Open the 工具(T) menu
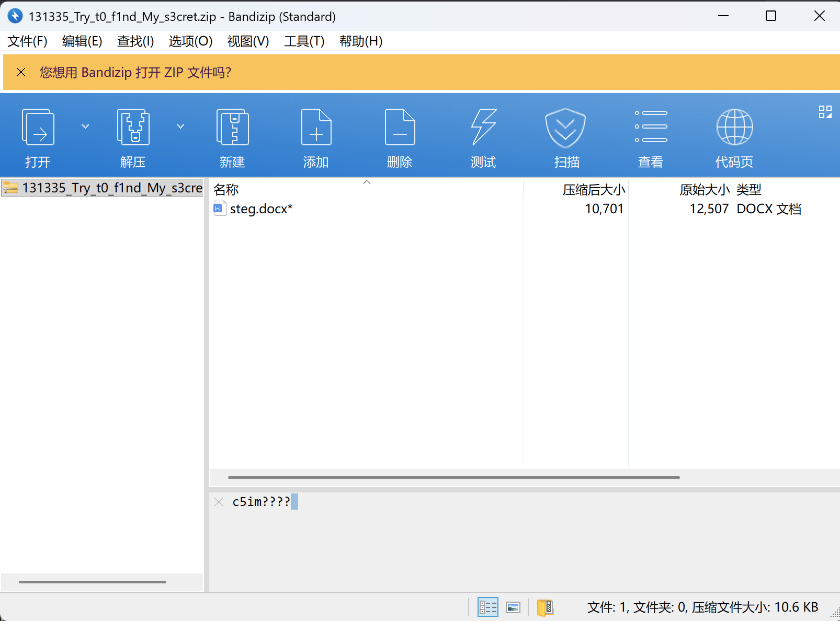The width and height of the screenshot is (840, 621). point(304,41)
